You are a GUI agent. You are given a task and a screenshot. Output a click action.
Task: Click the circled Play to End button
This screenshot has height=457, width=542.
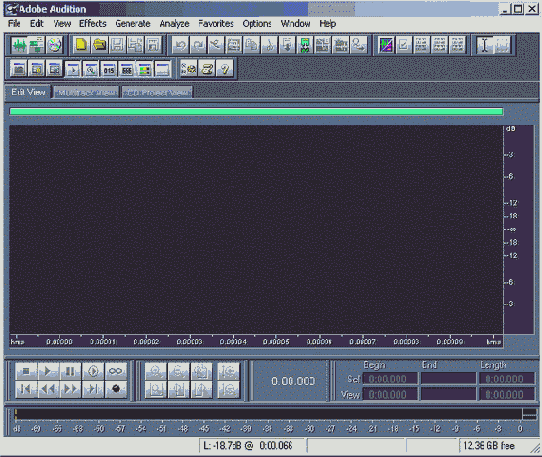pyautogui.click(x=93, y=371)
